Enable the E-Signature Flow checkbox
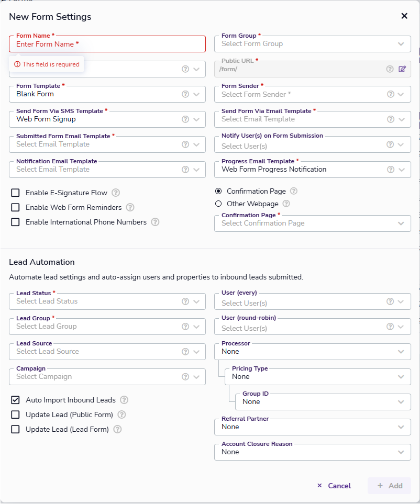 pos(16,193)
